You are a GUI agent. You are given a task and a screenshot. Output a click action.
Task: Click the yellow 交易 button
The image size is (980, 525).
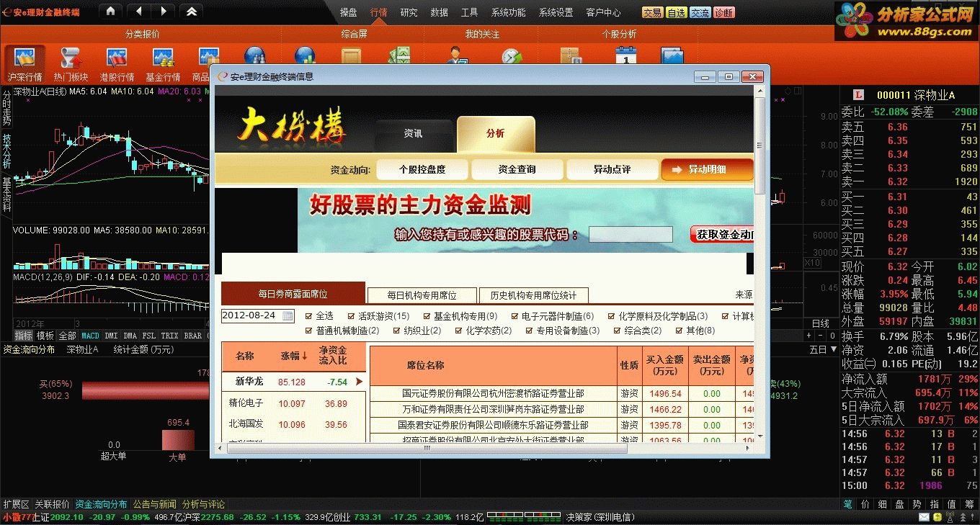[652, 12]
